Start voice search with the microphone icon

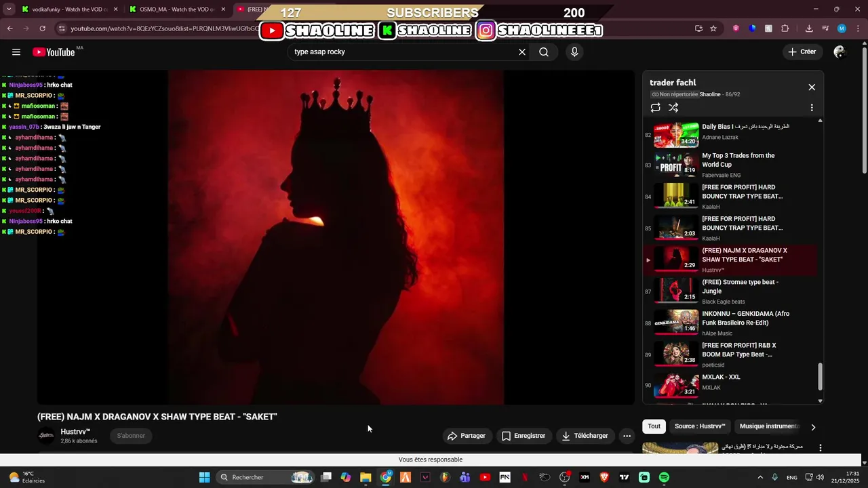574,52
